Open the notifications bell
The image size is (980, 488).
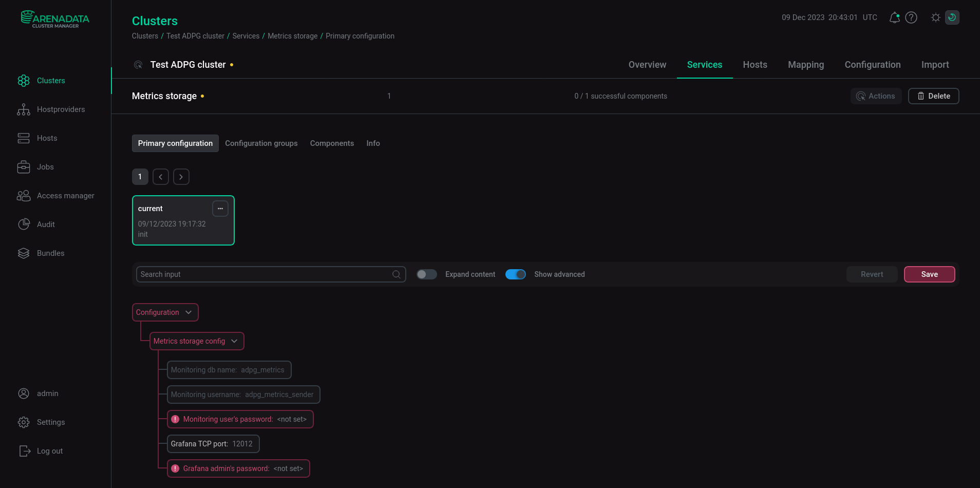coord(894,17)
